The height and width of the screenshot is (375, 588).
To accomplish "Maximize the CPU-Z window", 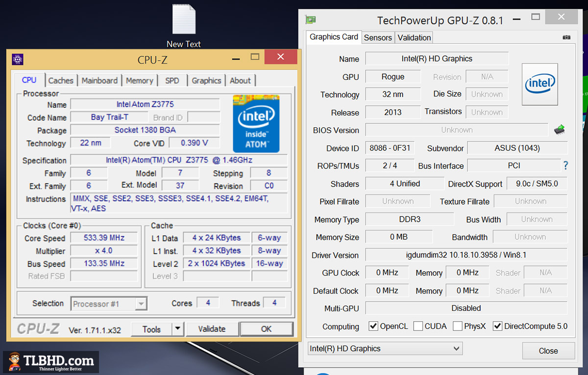I will point(255,57).
